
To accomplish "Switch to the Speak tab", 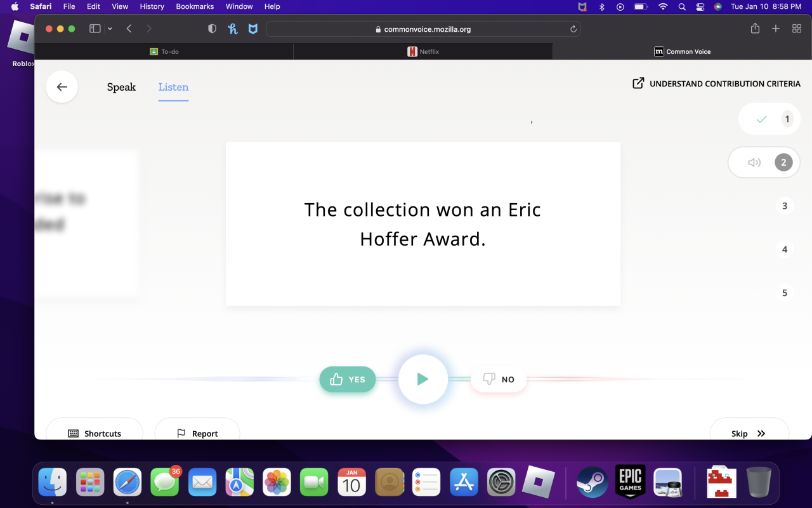I will point(121,87).
